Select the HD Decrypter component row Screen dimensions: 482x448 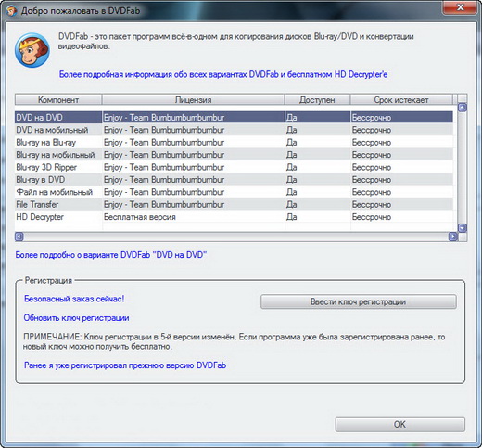234,217
